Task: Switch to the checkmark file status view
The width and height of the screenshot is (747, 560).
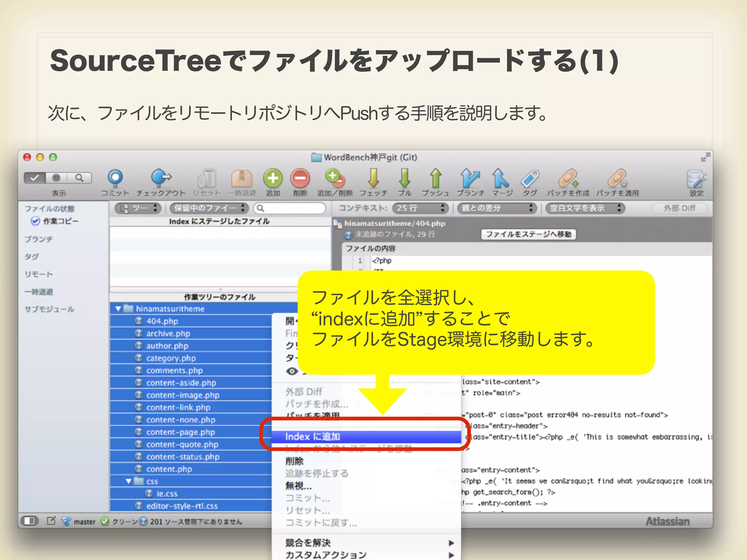Action: click(x=35, y=178)
